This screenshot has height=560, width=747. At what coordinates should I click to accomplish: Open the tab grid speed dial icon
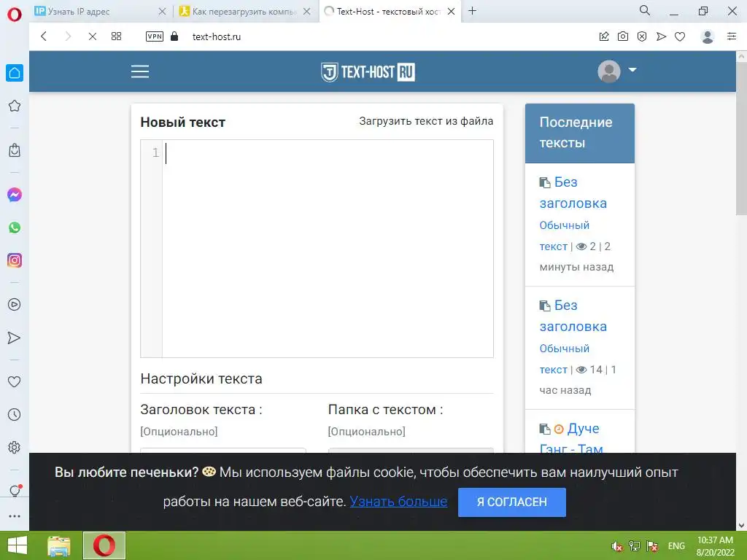[x=116, y=36]
